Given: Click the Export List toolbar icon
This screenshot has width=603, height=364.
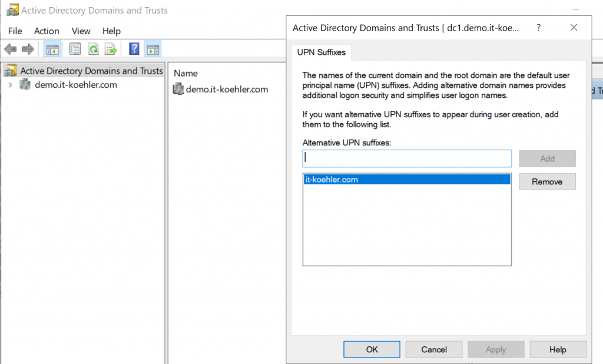Looking at the screenshot, I should coord(111,49).
